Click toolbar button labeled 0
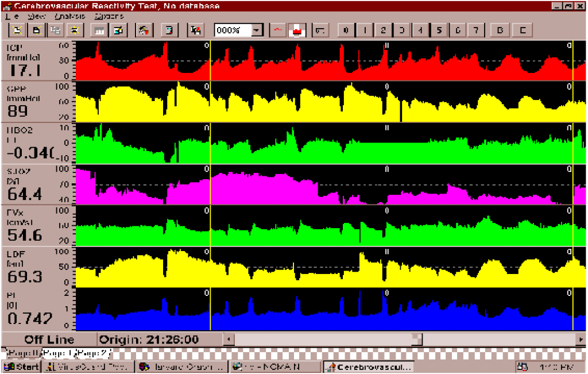 point(346,30)
